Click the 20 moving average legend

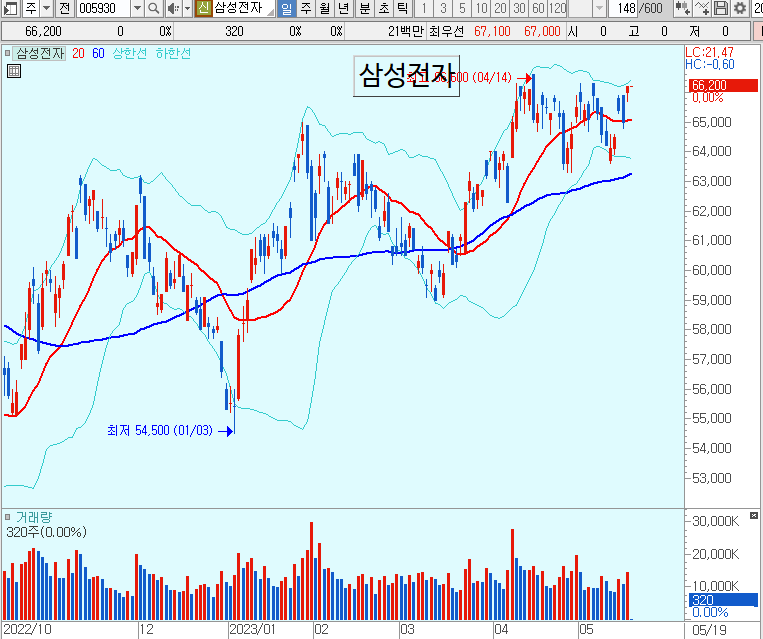pyautogui.click(x=78, y=53)
